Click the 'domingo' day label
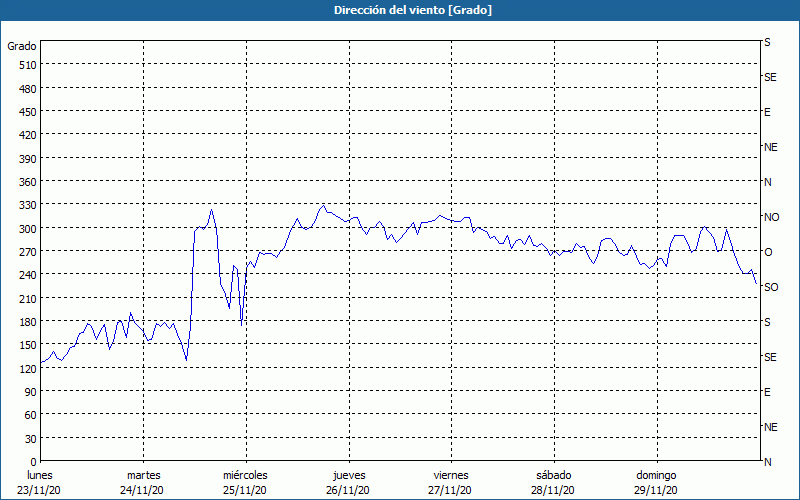Screen dimensions: 800x500 point(656,475)
